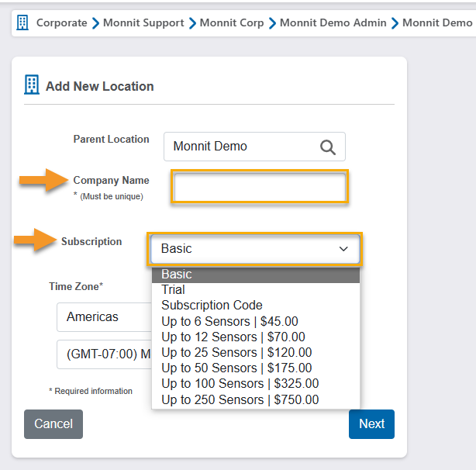Select Up to 25 Sensors | $120.00
Screen dimensions: 476x470
click(256, 352)
